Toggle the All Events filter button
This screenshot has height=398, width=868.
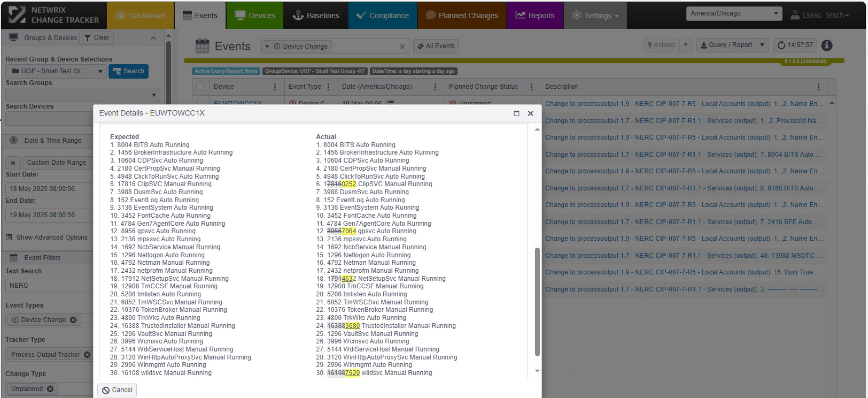436,46
